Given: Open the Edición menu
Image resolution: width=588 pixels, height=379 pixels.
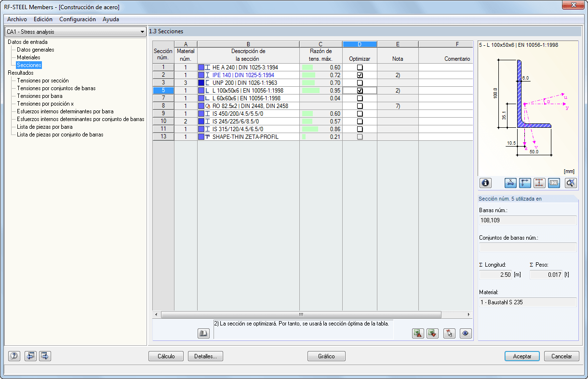Looking at the screenshot, I should click(43, 19).
